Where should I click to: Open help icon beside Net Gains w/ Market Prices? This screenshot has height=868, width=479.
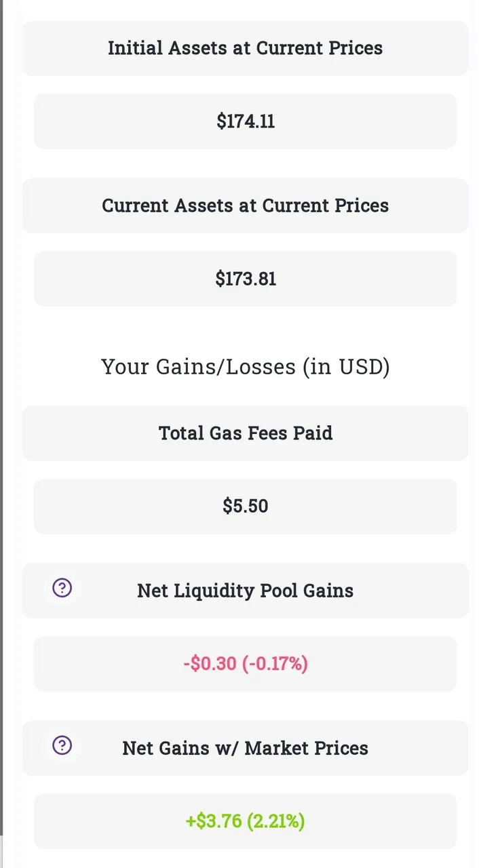coord(62,745)
